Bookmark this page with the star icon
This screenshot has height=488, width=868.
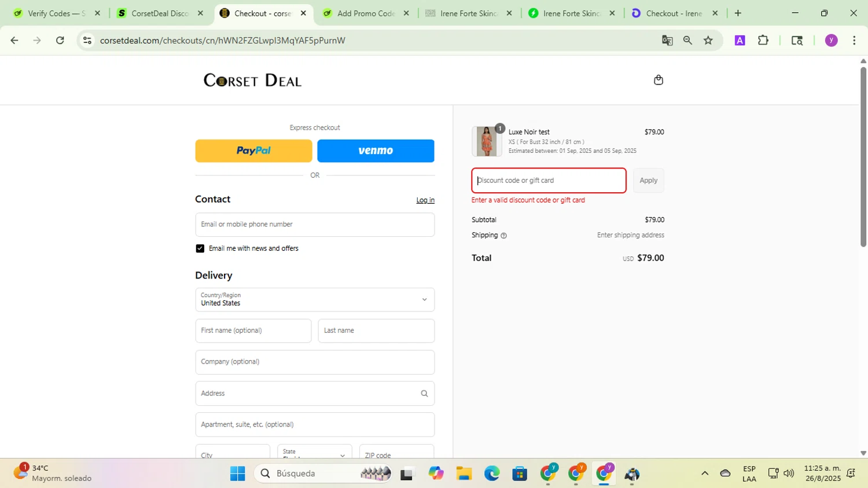pyautogui.click(x=708, y=41)
